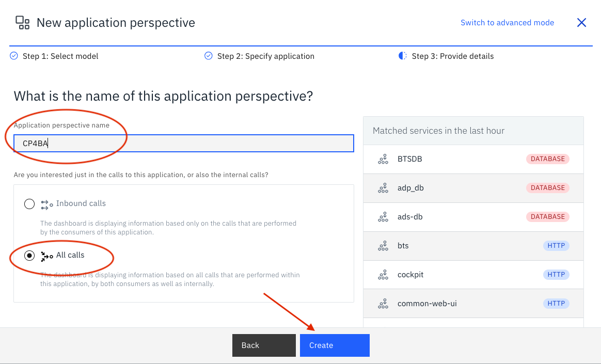Click the DATABASE tag on adp_db row

pyautogui.click(x=547, y=188)
